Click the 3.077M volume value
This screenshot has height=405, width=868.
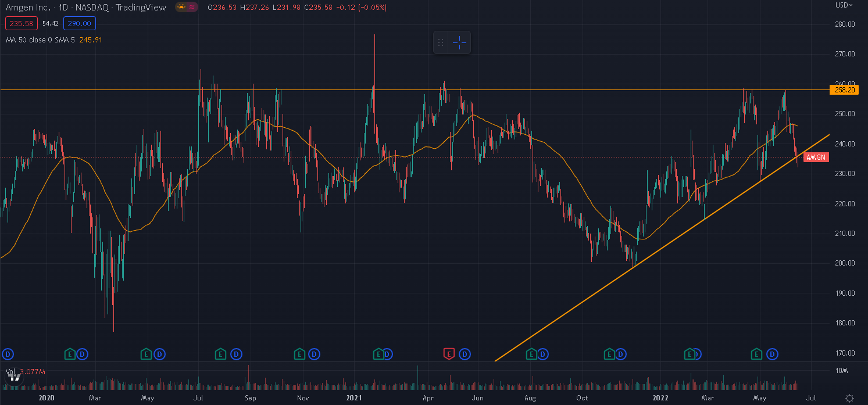[x=33, y=371]
